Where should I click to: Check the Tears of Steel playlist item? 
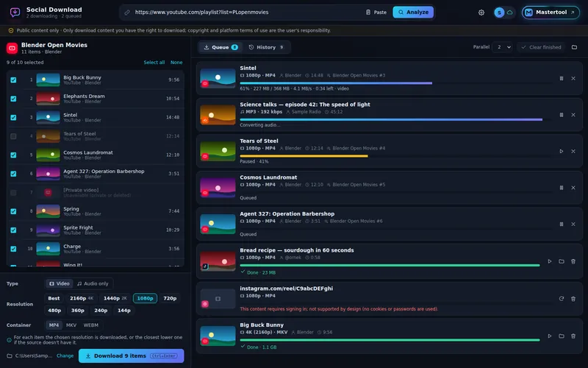[x=13, y=136]
